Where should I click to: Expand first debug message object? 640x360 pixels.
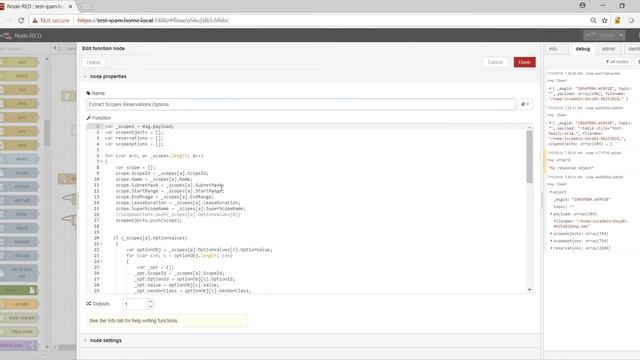point(550,88)
